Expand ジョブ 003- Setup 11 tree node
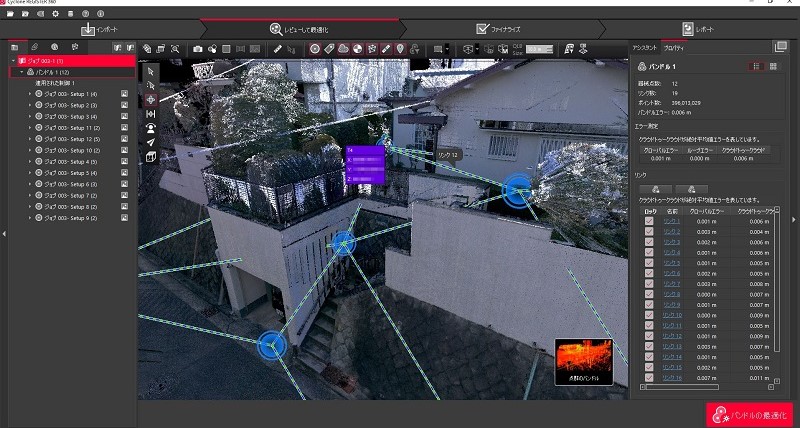The width and height of the screenshot is (800, 428). (x=30, y=128)
